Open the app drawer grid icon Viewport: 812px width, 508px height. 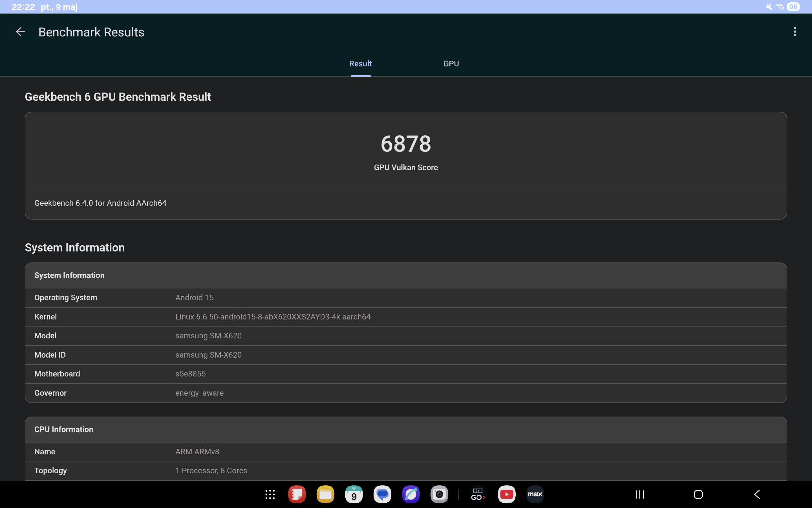point(270,494)
